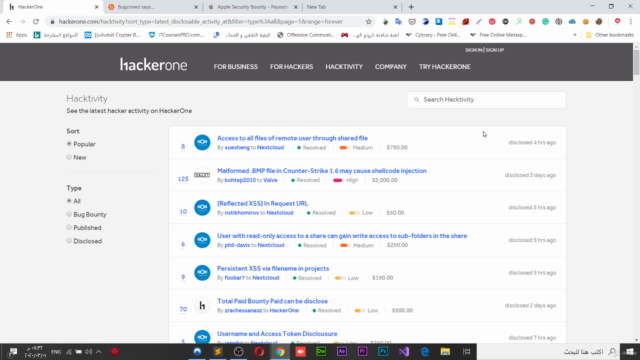The height and width of the screenshot is (360, 640).
Task: Open 'Username and Access Token Disclousure' report
Action: coord(277,333)
